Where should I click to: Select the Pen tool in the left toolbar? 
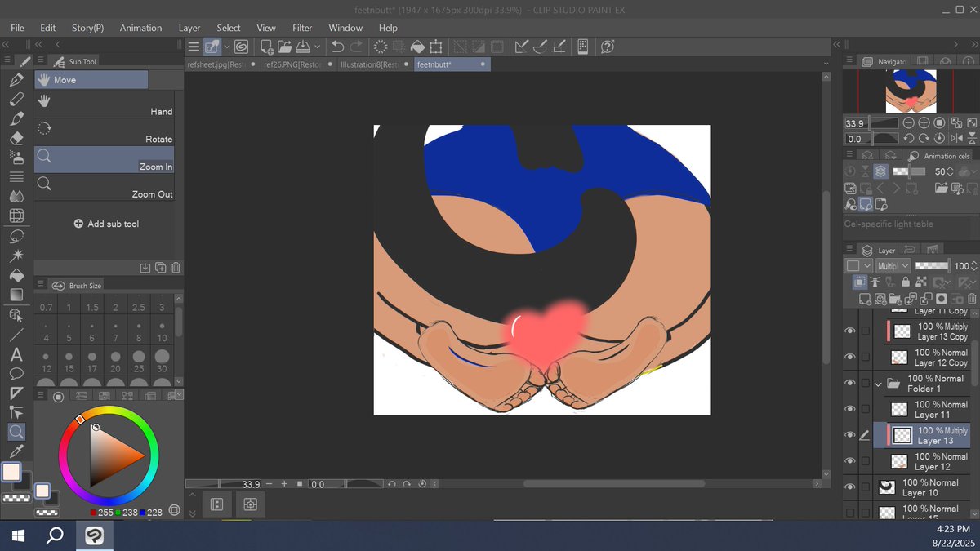click(x=16, y=79)
